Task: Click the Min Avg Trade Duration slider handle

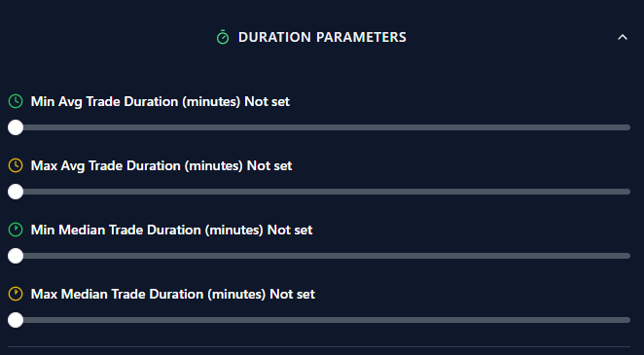Action: click(x=16, y=127)
